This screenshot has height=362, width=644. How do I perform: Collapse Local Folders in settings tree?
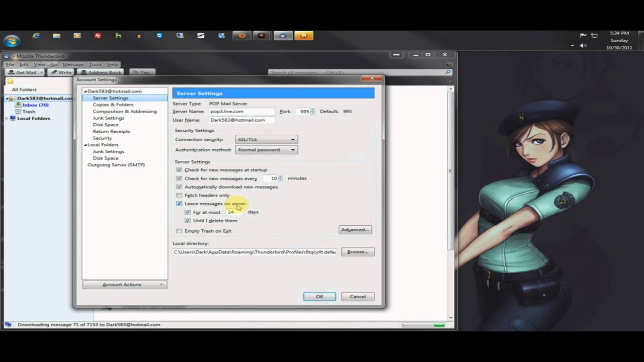pyautogui.click(x=86, y=145)
